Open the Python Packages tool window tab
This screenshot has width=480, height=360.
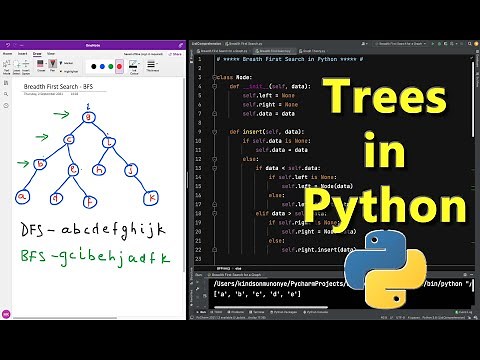[284, 312]
